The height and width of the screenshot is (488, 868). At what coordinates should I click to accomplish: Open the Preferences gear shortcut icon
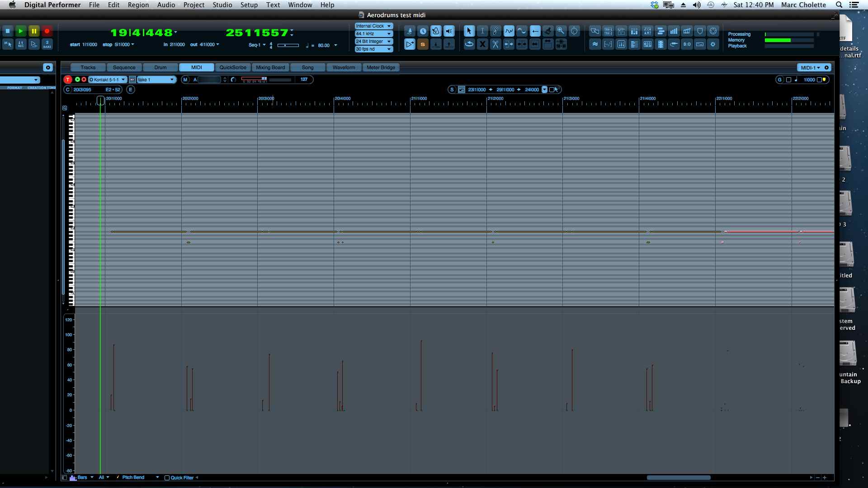tap(713, 44)
